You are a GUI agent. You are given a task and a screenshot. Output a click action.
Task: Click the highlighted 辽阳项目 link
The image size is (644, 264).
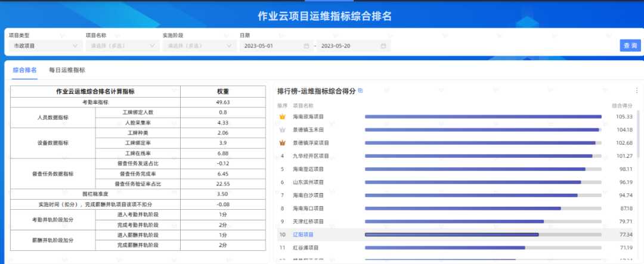pyautogui.click(x=303, y=235)
